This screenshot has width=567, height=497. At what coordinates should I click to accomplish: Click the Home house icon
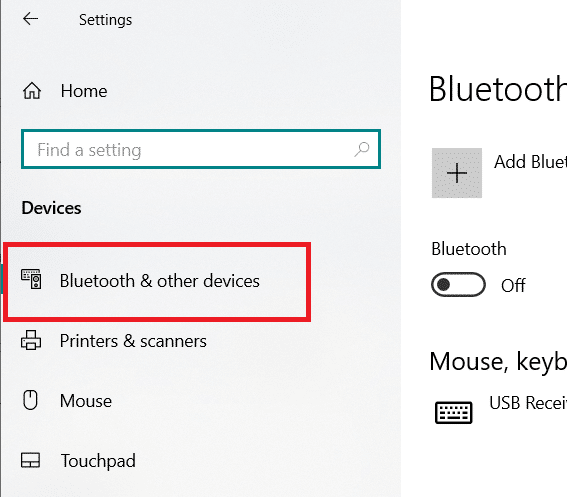32,90
